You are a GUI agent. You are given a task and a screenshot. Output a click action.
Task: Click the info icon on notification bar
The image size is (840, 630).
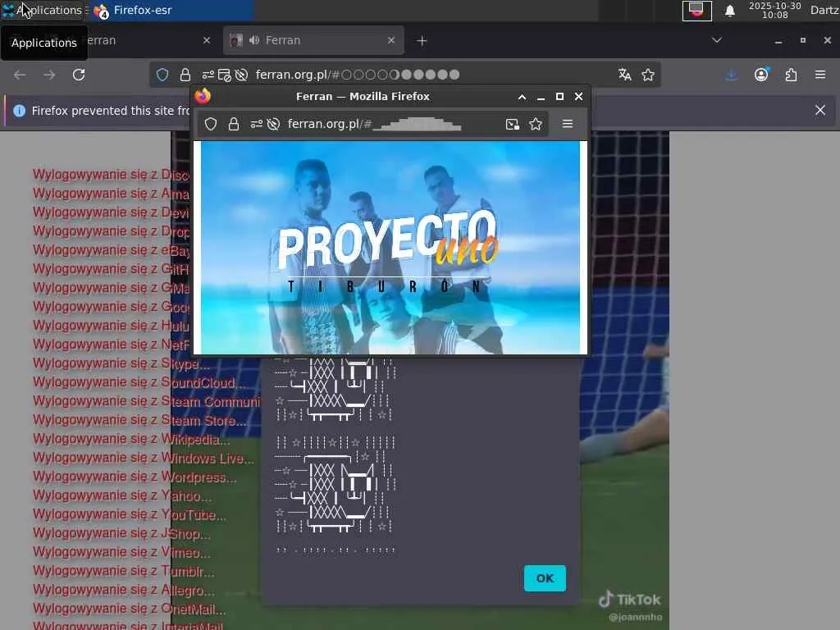pyautogui.click(x=20, y=111)
